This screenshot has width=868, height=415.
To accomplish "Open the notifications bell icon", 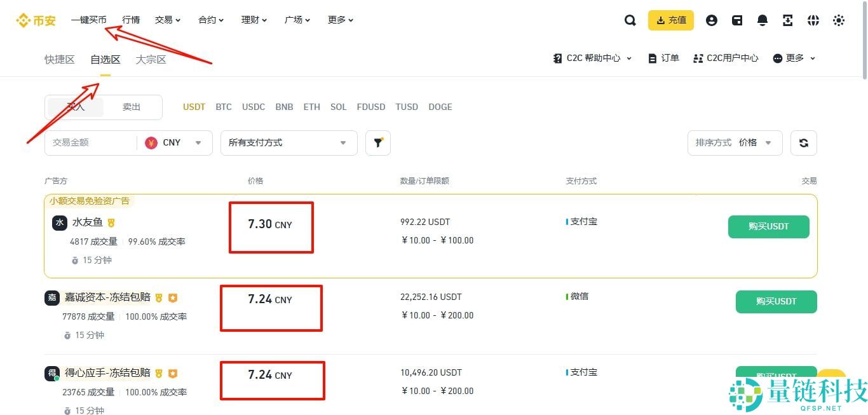I will [762, 20].
